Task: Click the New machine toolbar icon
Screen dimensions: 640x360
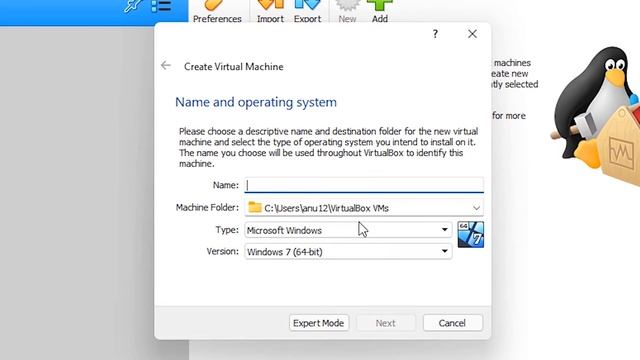Action: (347, 11)
